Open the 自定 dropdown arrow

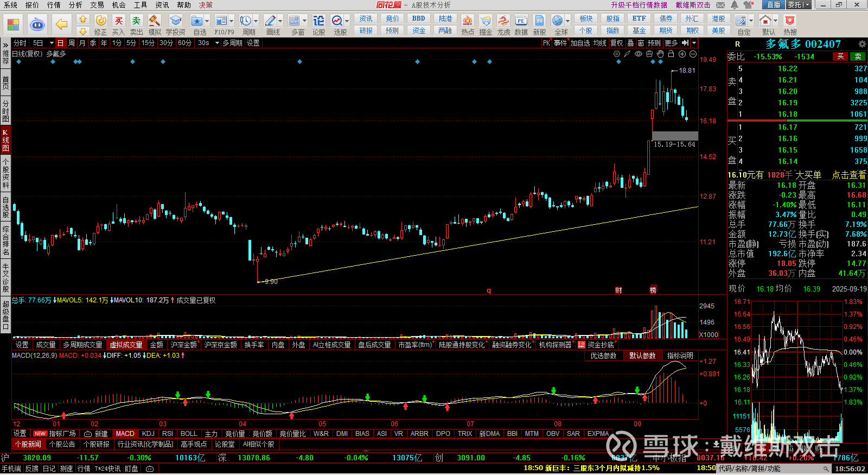click(751, 21)
